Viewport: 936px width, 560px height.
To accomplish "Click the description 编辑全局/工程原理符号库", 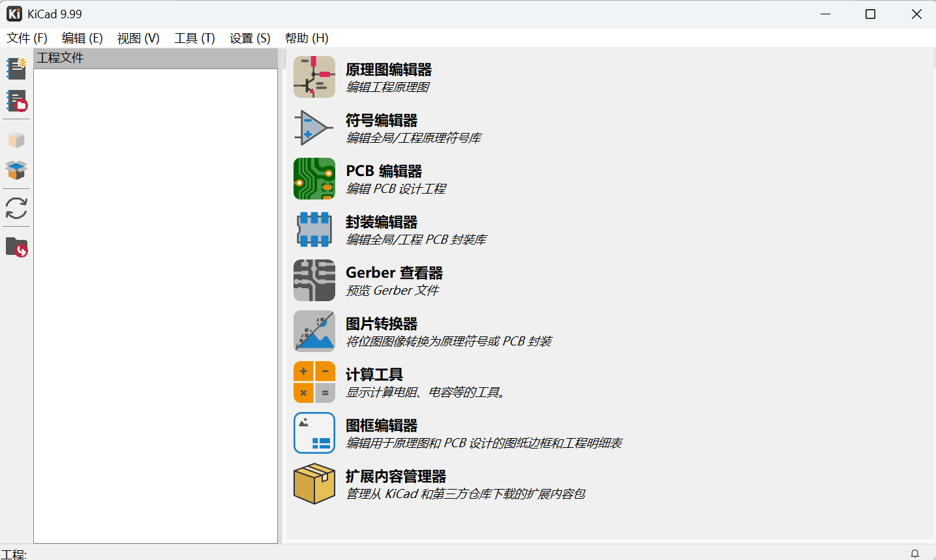I will pos(414,138).
